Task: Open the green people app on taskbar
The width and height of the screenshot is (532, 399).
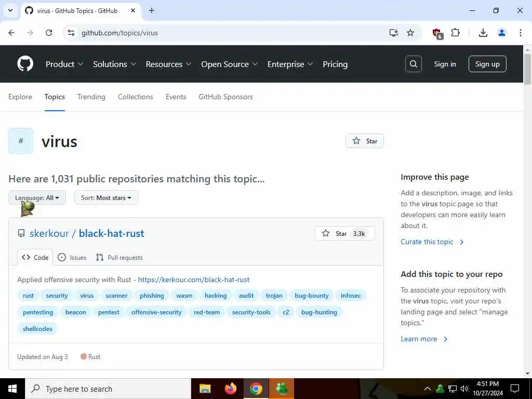Action: (282, 389)
